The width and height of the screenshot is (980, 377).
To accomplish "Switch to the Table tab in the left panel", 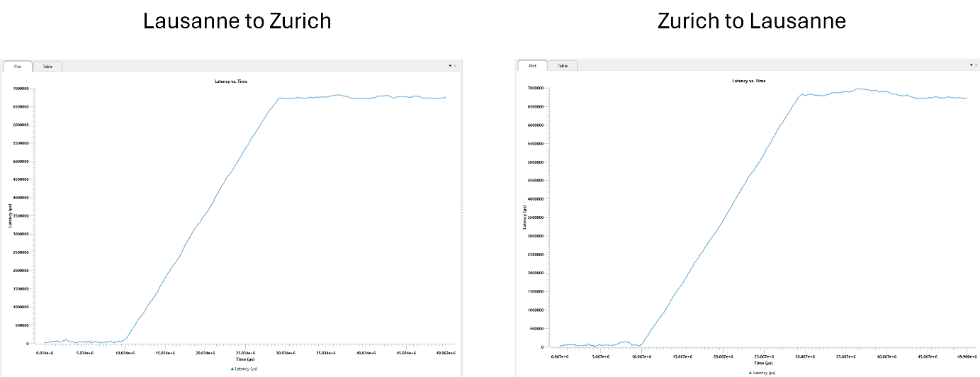I will [47, 66].
